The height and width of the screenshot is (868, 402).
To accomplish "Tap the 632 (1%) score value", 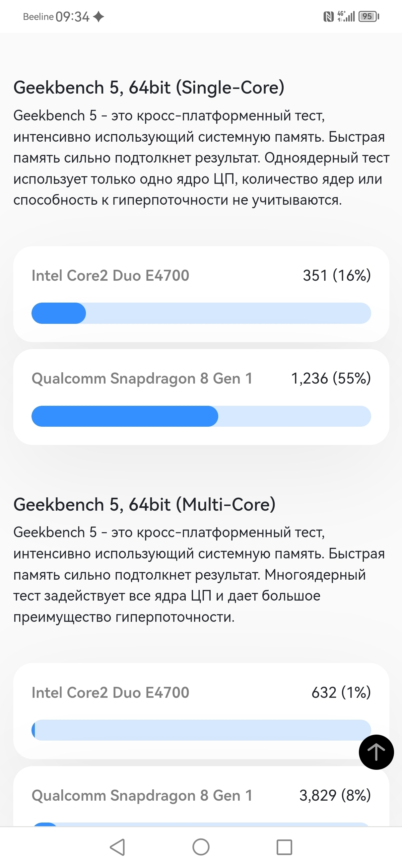I will pos(341,693).
